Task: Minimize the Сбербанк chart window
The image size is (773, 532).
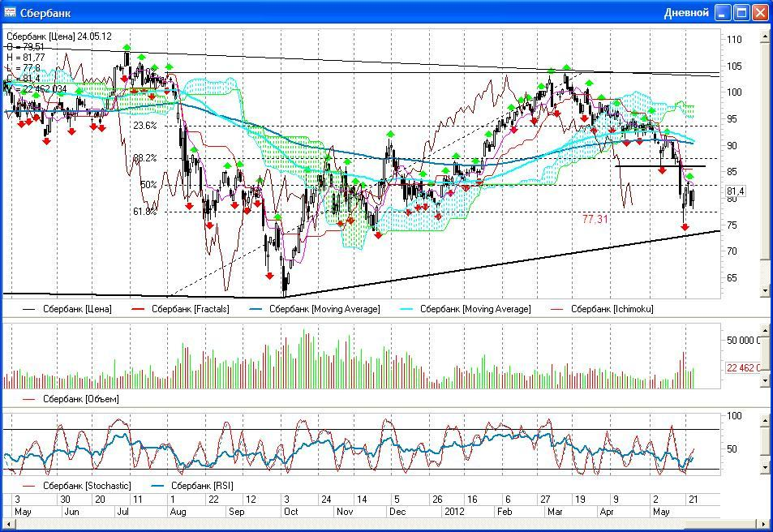Action: (724, 12)
